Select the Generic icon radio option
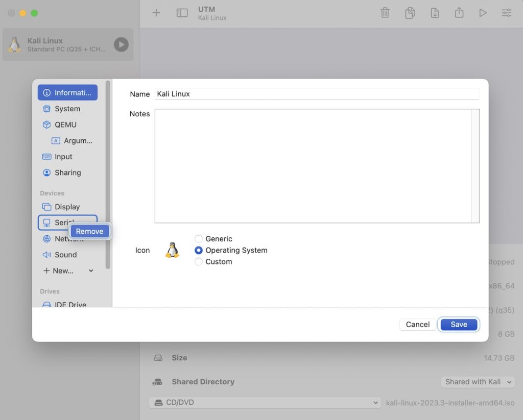This screenshot has height=420, width=523. (199, 239)
